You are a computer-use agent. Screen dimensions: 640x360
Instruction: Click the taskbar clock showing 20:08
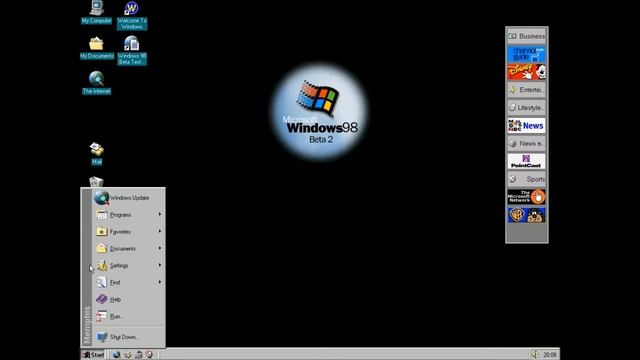(x=549, y=355)
